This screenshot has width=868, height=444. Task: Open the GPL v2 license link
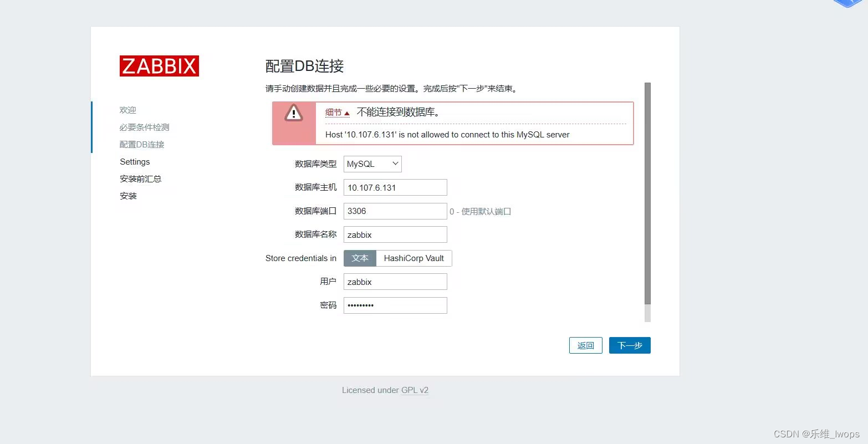(x=415, y=390)
